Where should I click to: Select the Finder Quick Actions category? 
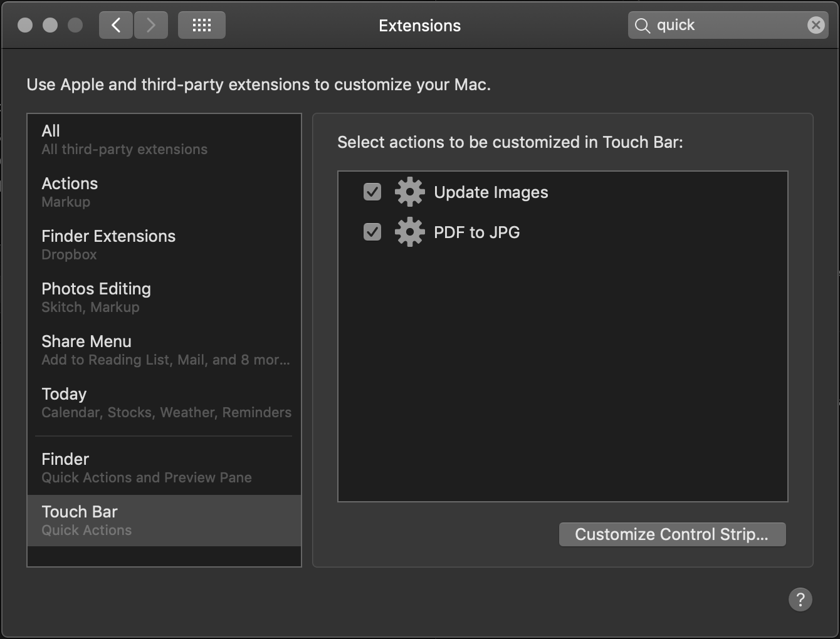[x=164, y=468]
